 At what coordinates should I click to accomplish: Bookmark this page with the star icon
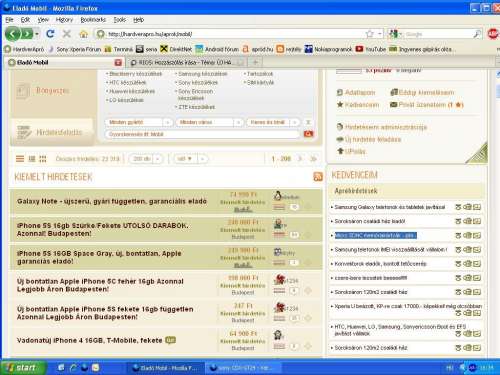[369, 34]
